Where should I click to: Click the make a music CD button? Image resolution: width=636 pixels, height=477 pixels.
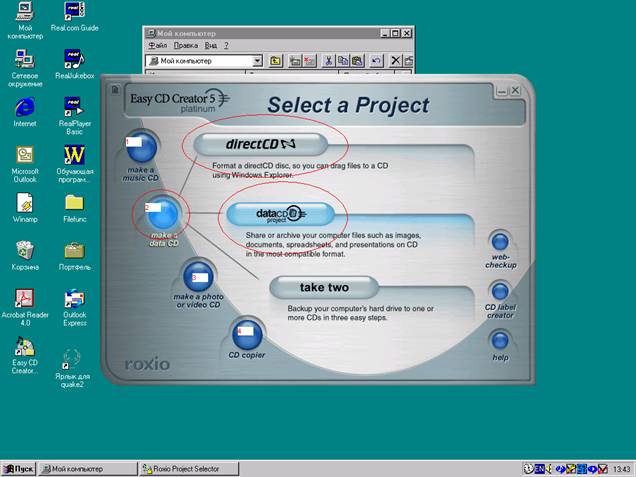pos(142,146)
